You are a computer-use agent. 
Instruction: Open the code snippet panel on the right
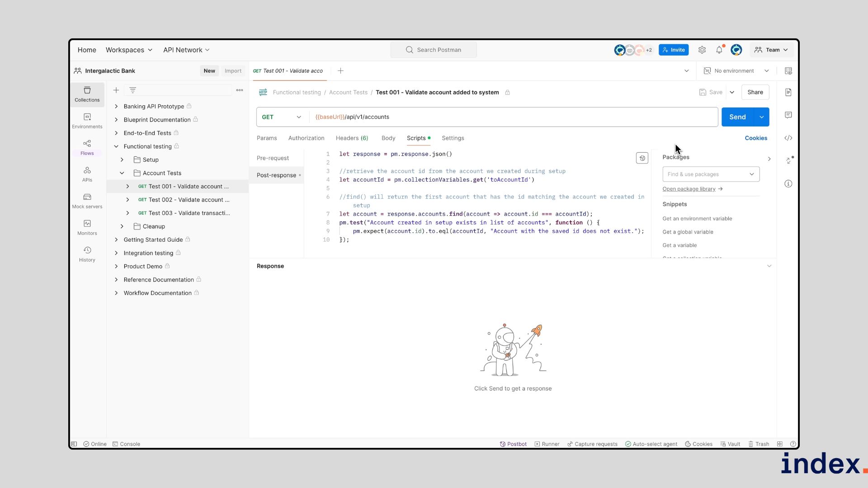(x=788, y=138)
